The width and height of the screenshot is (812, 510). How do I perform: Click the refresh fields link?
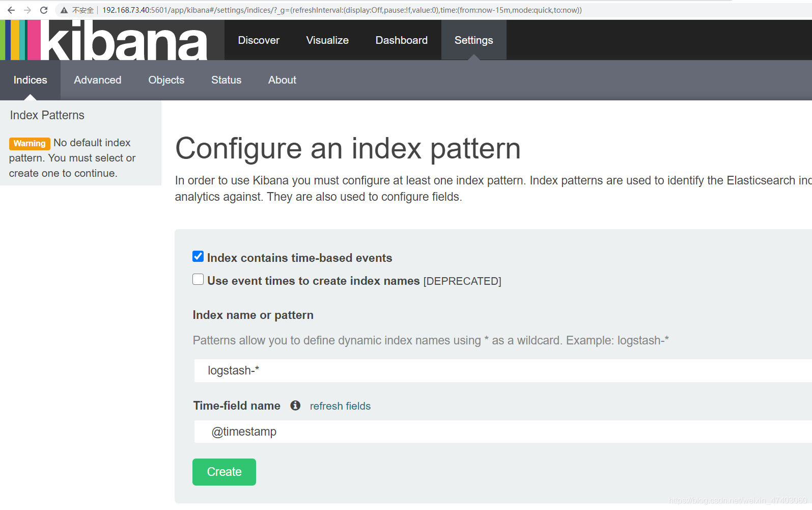[x=340, y=406]
